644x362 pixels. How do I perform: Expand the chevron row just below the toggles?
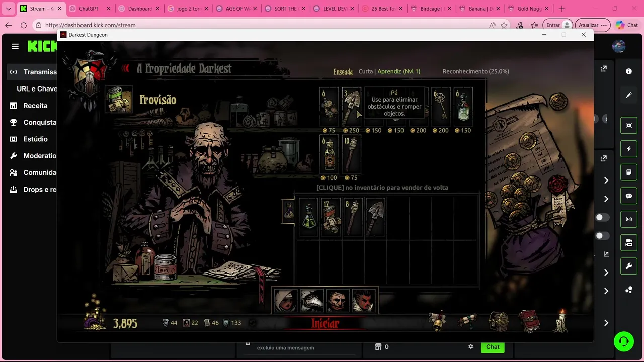tap(606, 273)
